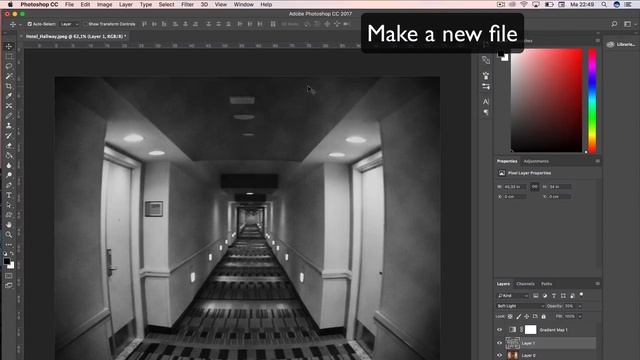Select the Paint Bucket tool
The width and height of the screenshot is (640, 360).
tap(9, 156)
